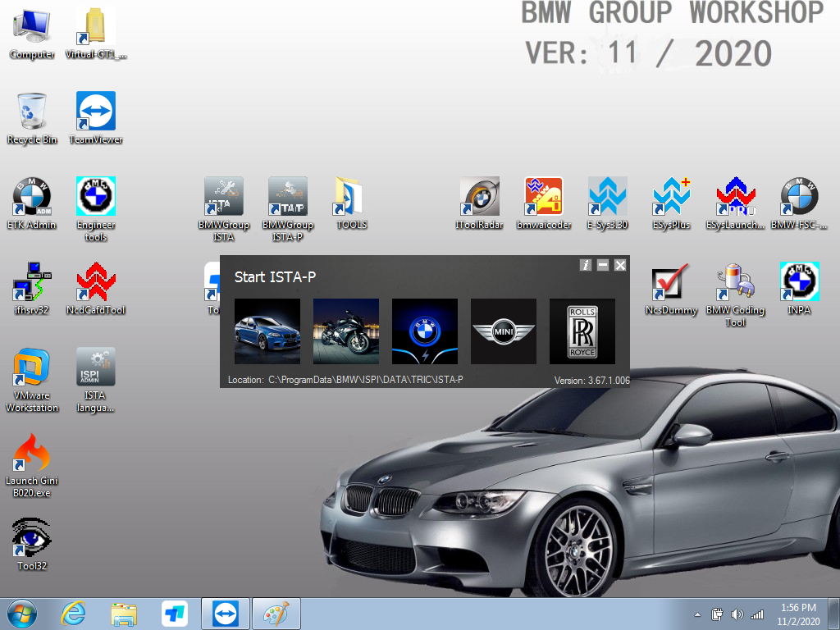Launch INPA shortcut
The height and width of the screenshot is (630, 840).
point(799,289)
